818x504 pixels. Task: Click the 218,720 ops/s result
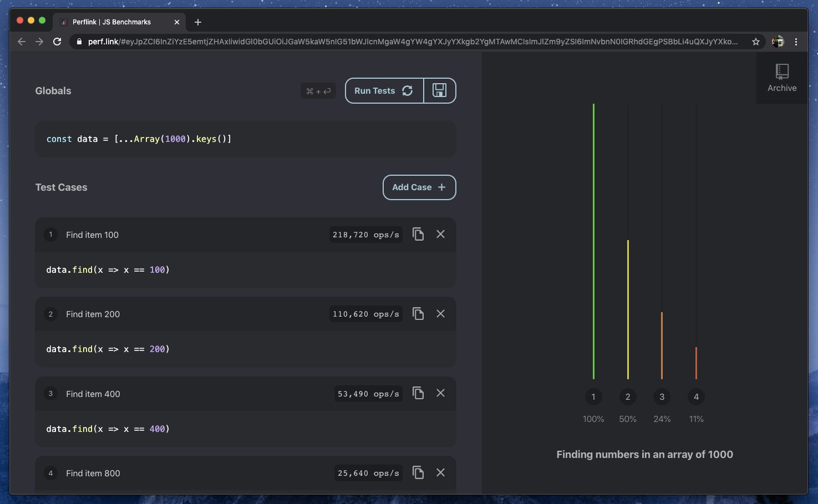[366, 235]
